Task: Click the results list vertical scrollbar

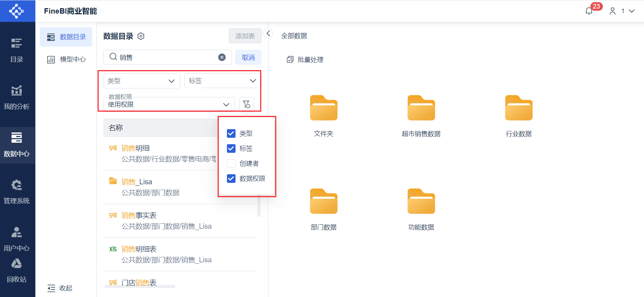Action: tap(259, 206)
